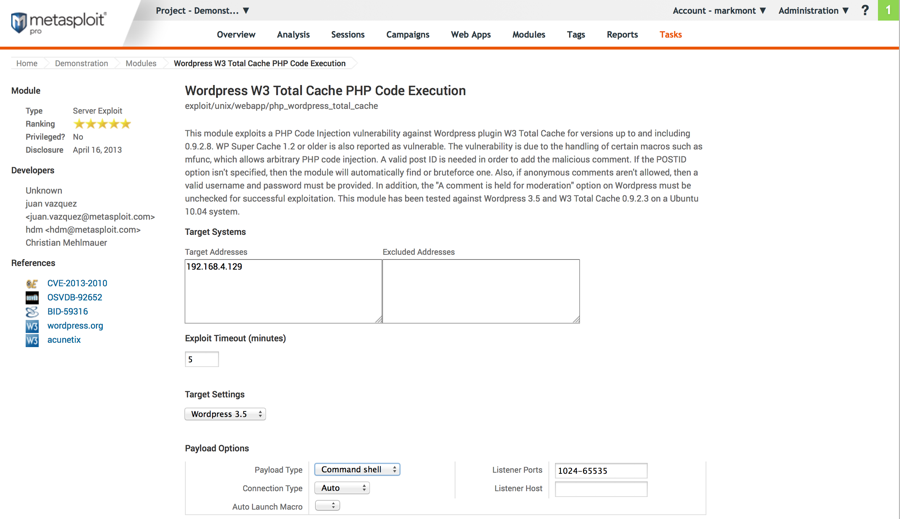
Task: Click the Target Settings section heading
Action: pyautogui.click(x=215, y=394)
